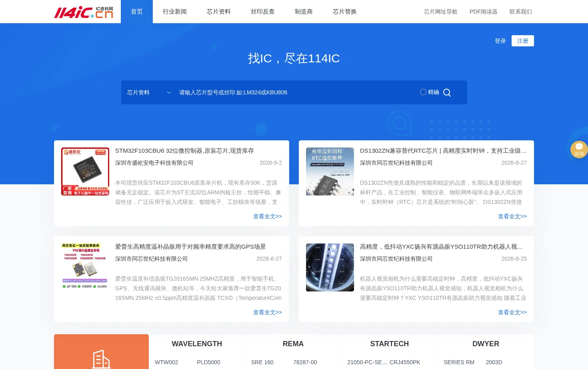588x369 pixels.
Task: Click 查看全文>> for YSO110TR article
Action: coord(512,312)
